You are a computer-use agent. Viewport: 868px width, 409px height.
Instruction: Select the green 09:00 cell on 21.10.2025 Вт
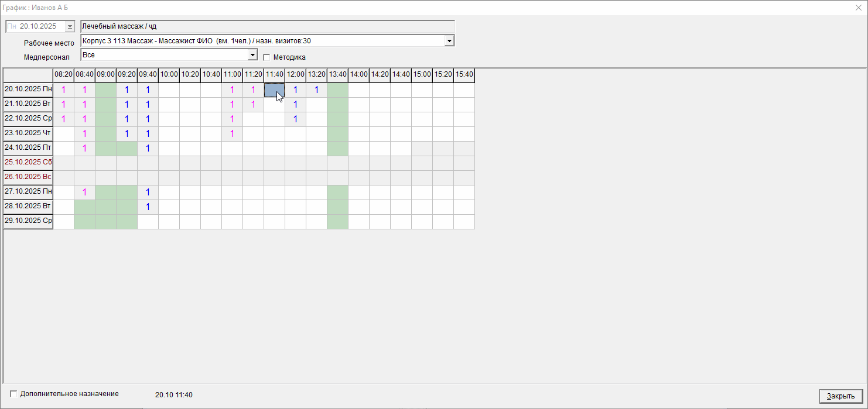105,105
